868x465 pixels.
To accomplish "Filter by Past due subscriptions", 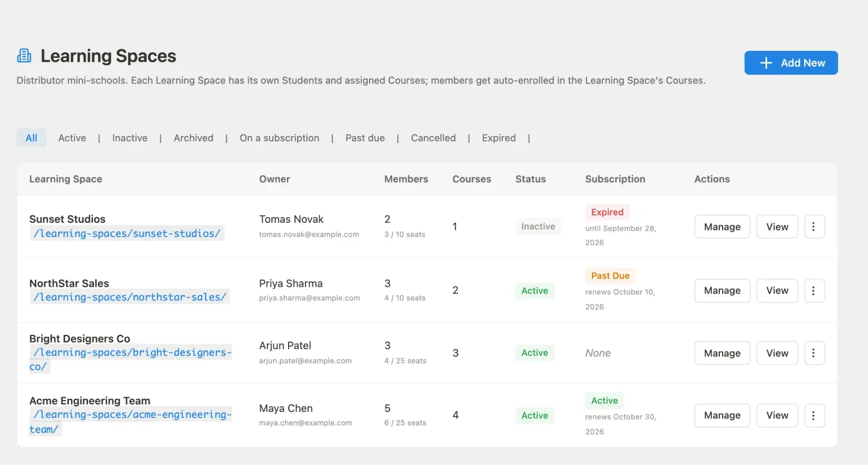I will point(365,138).
